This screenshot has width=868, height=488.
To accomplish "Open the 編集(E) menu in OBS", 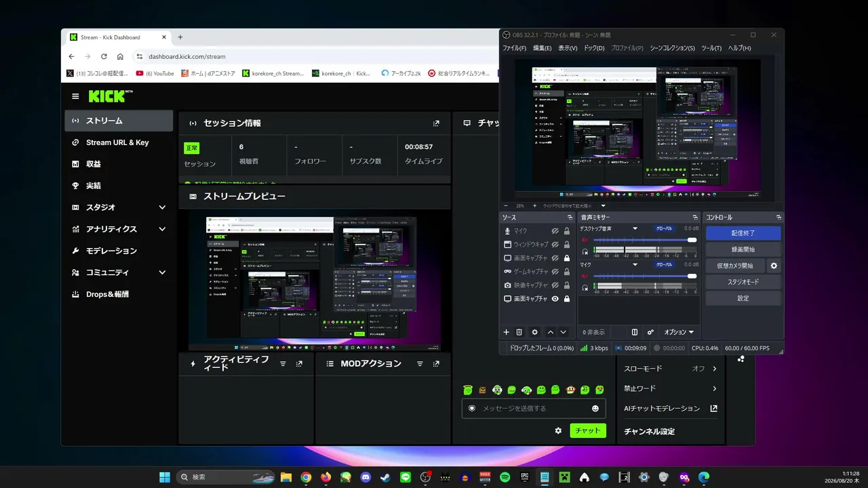I will click(x=542, y=48).
